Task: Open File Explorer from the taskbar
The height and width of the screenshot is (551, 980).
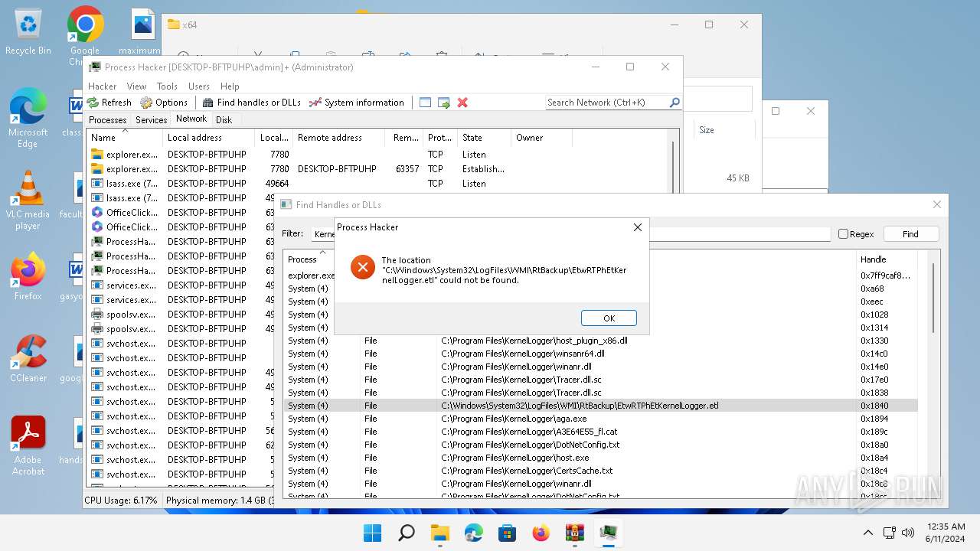Action: (440, 533)
